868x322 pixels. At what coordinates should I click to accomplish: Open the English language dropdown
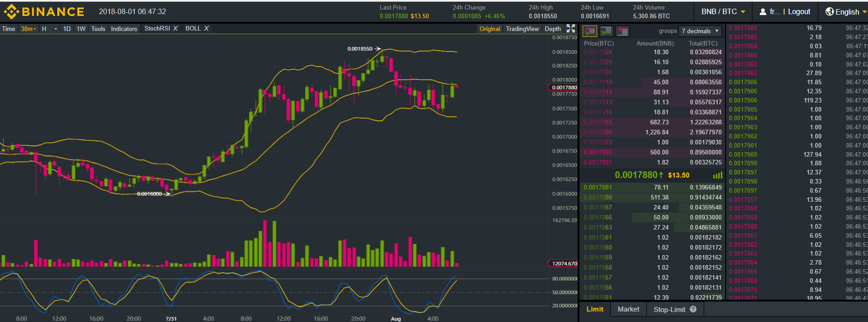coord(846,12)
